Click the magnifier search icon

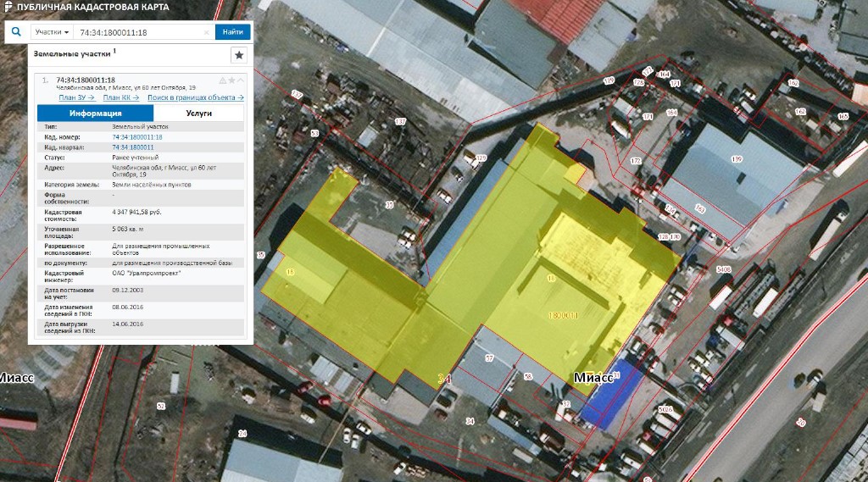pos(16,32)
